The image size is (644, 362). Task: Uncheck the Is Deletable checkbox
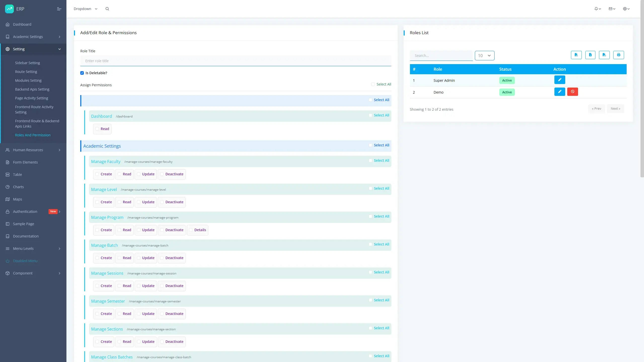coord(82,73)
